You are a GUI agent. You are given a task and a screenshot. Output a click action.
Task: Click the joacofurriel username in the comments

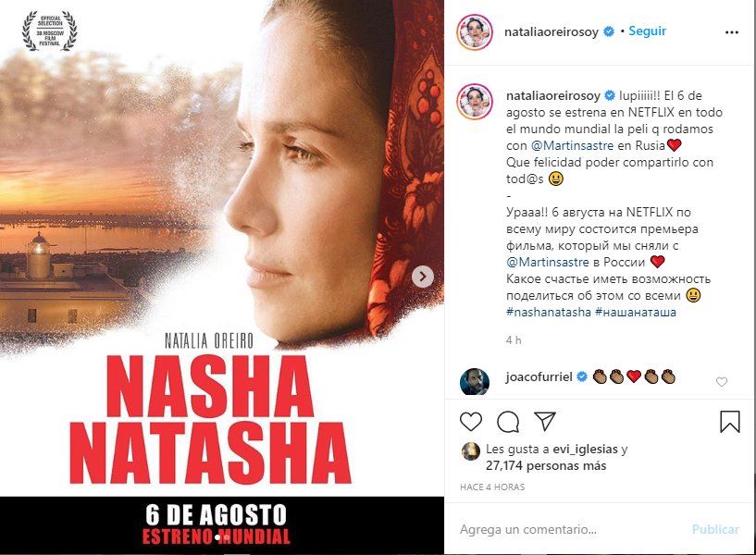point(539,376)
